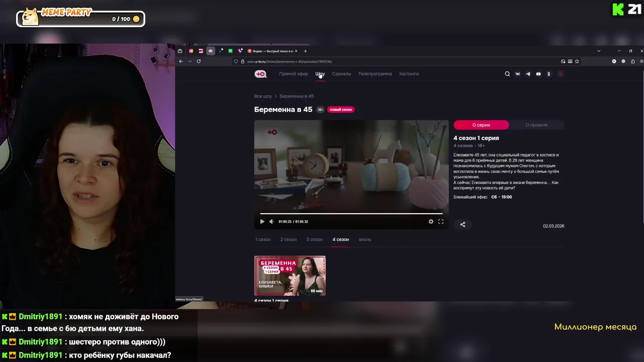Image resolution: width=644 pixels, height=362 pixels.
Task: Switch to the Yandex search tab
Action: point(272,51)
